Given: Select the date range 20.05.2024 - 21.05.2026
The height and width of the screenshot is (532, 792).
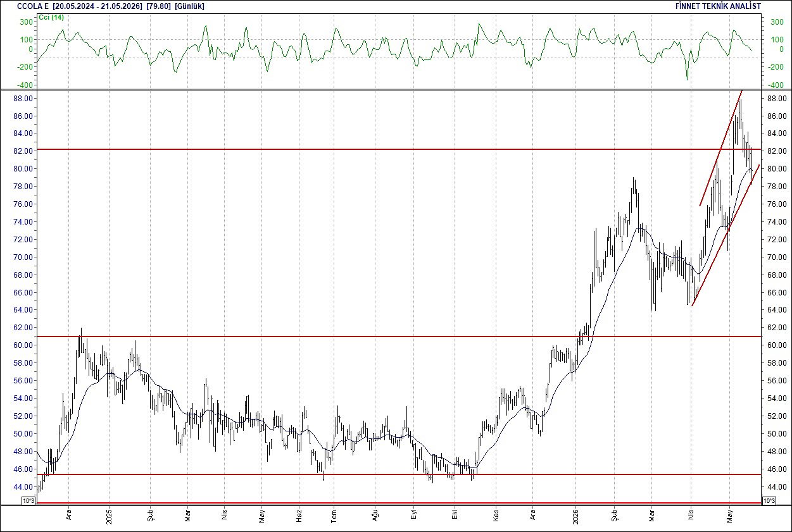Looking at the screenshot, I should tap(97, 6).
